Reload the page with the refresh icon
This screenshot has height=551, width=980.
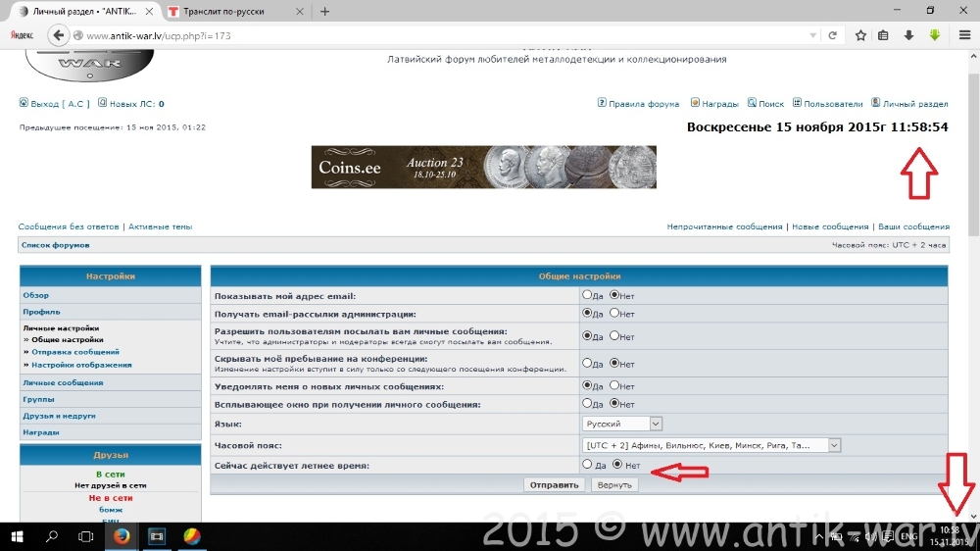click(x=832, y=35)
